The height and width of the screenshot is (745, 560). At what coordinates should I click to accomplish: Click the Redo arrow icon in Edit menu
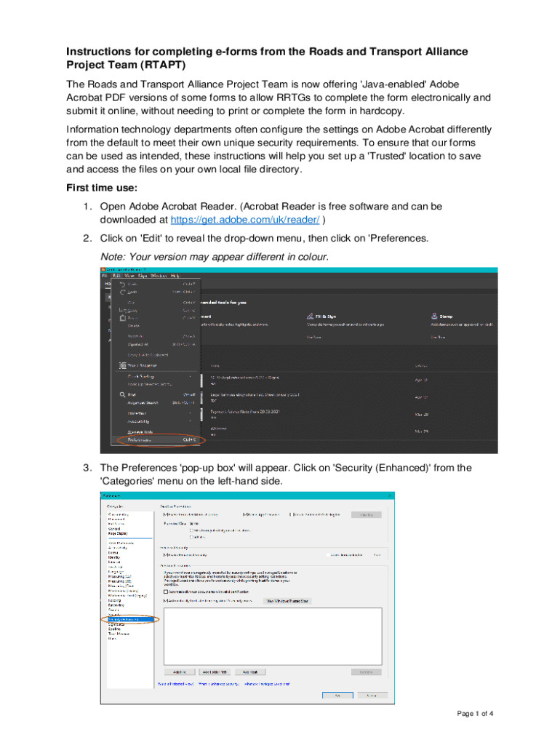click(122, 292)
